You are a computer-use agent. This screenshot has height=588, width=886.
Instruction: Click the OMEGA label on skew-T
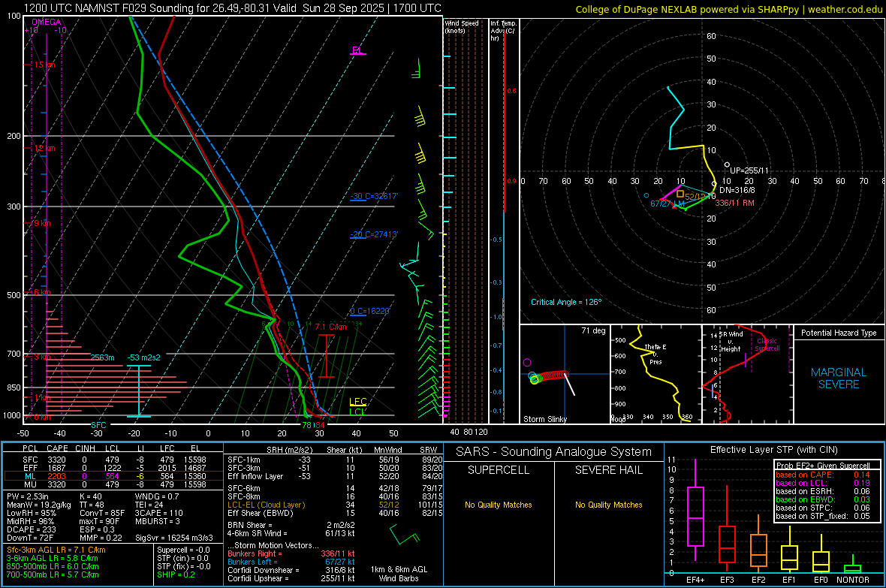47,22
